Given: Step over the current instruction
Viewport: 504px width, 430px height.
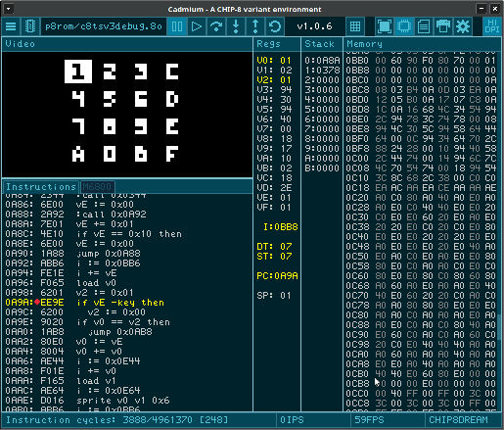Looking at the screenshot, I should point(216,26).
